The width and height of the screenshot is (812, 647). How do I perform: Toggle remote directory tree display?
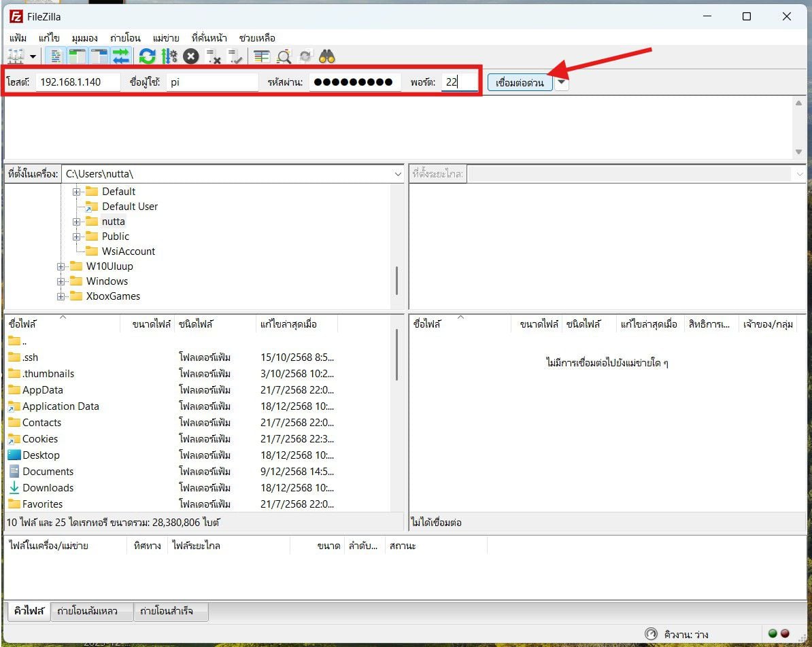point(99,56)
